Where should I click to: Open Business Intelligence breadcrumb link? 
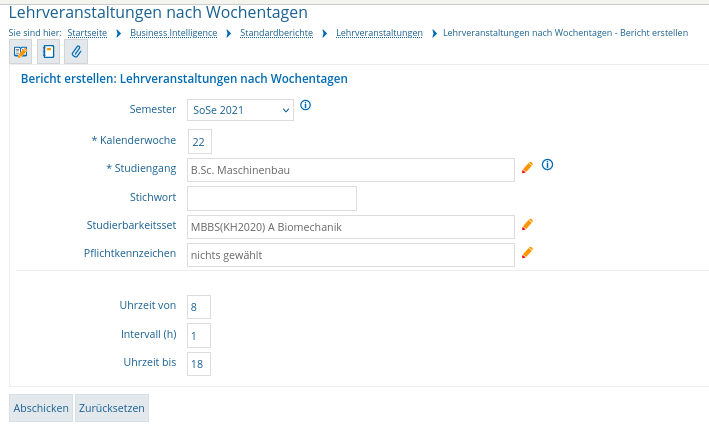click(174, 33)
